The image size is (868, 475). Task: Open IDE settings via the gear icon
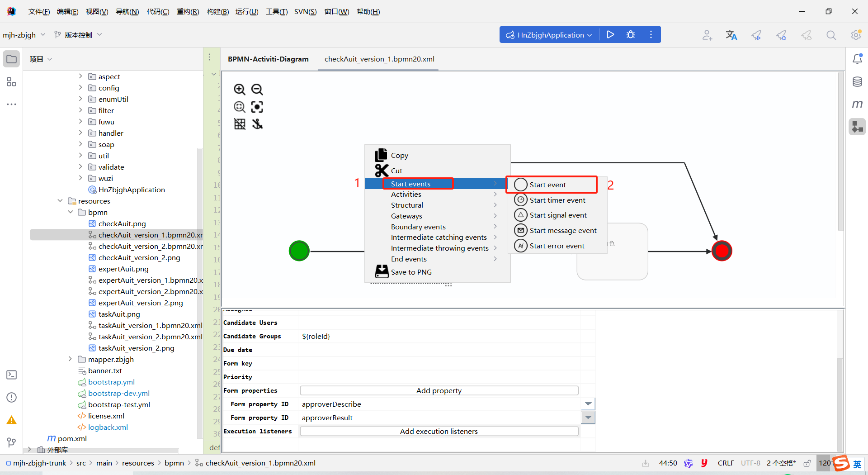click(856, 35)
